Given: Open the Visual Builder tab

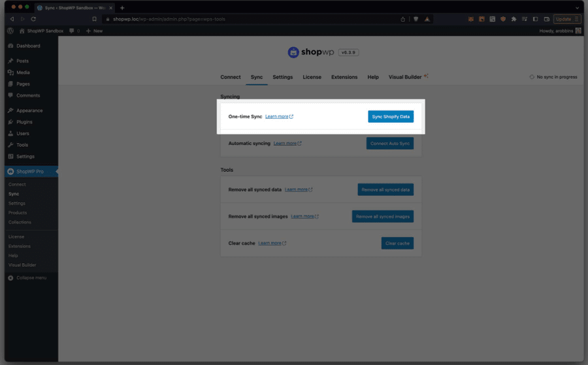Looking at the screenshot, I should pyautogui.click(x=405, y=77).
